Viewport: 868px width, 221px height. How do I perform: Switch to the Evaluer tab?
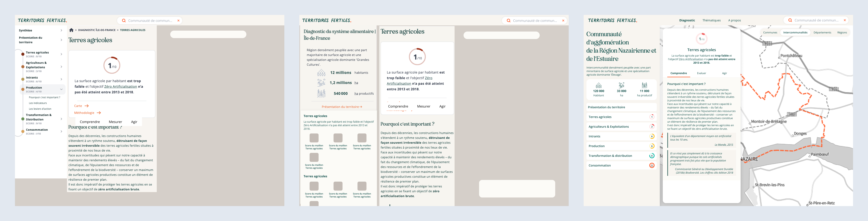point(701,73)
